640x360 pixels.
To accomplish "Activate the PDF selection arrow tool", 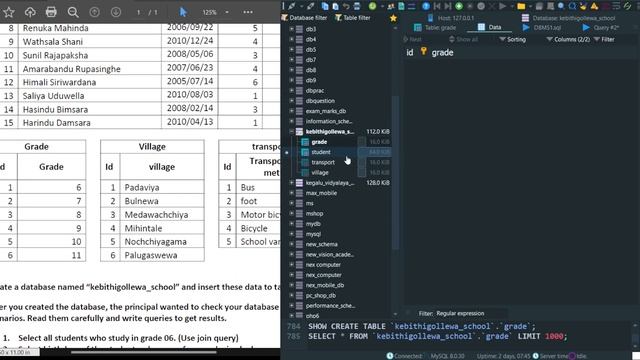I will (x=183, y=12).
